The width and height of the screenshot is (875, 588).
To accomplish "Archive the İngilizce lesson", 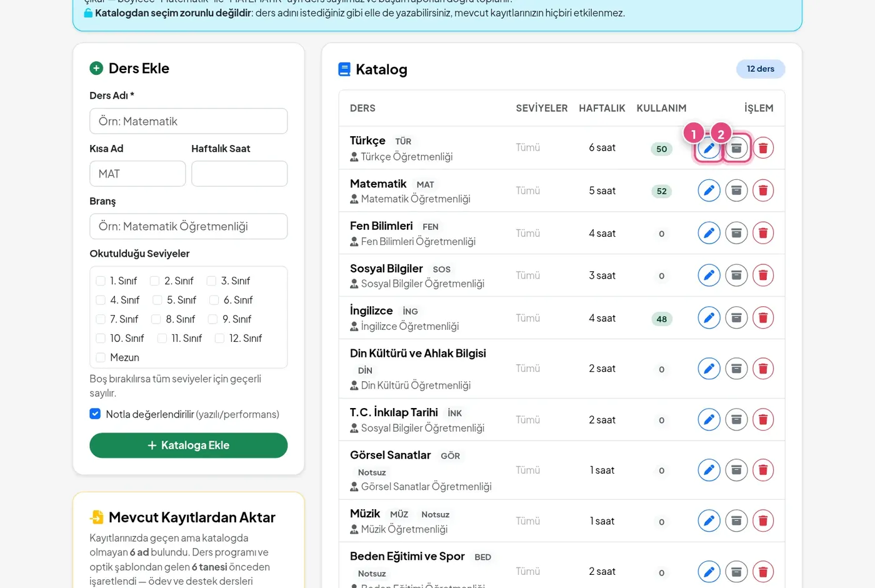I will pos(736,318).
